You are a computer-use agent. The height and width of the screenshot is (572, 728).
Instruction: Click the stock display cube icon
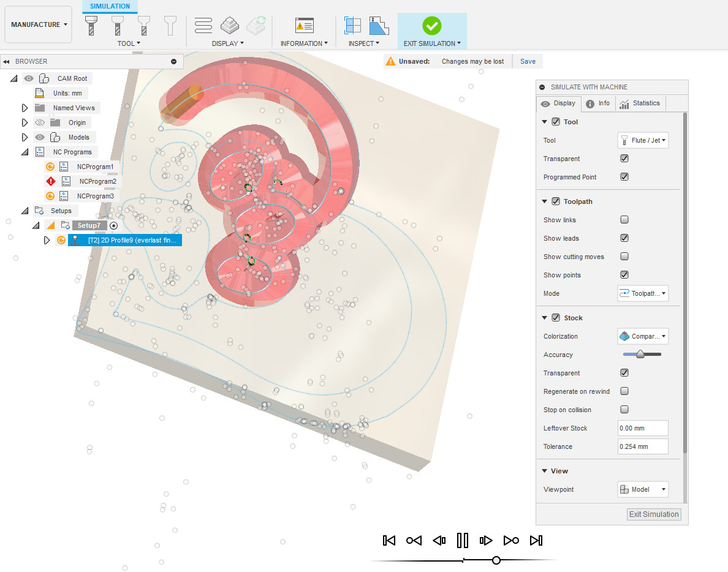tap(229, 26)
